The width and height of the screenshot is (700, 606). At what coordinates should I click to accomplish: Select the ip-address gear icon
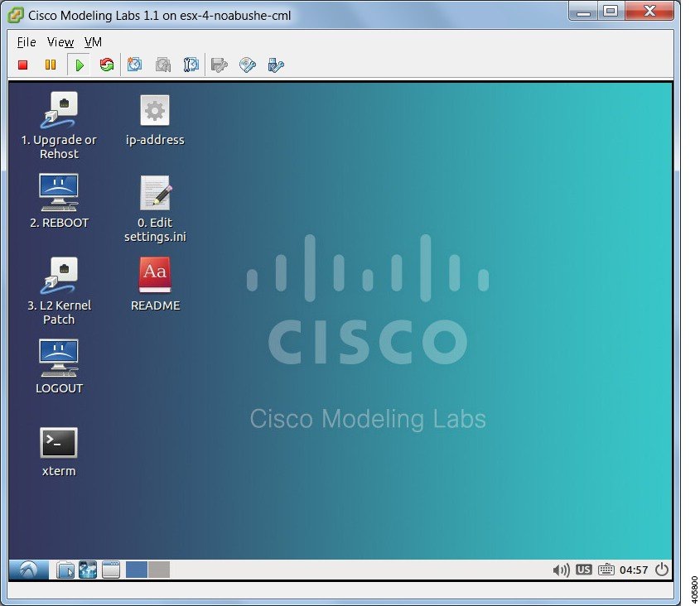point(155,119)
